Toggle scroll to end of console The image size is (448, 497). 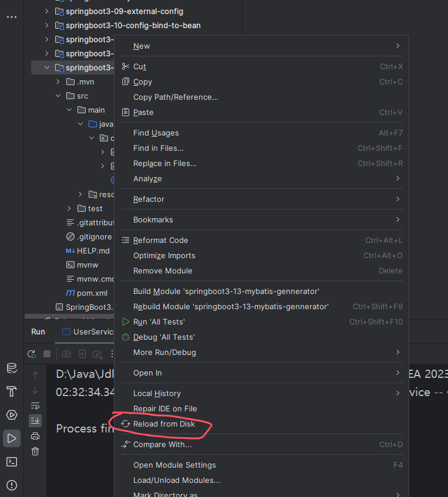tap(35, 420)
